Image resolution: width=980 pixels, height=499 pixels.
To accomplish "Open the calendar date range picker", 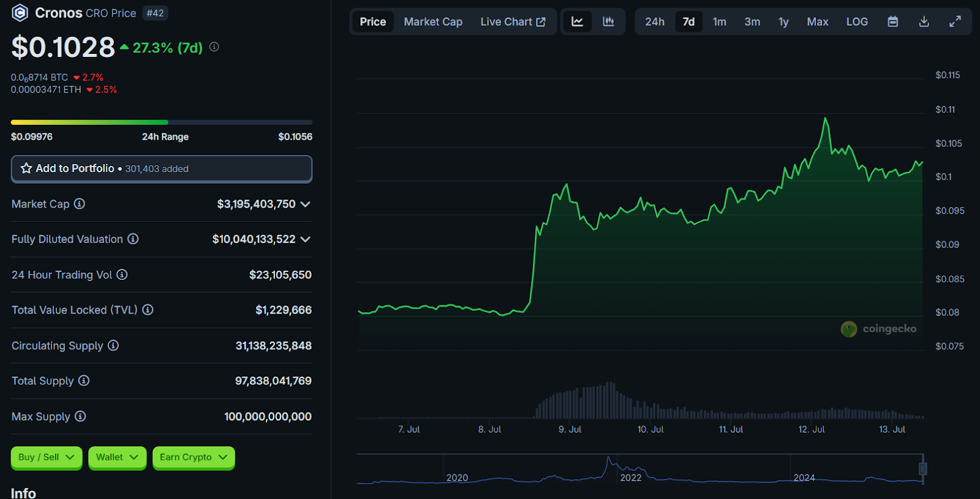I will (x=893, y=21).
